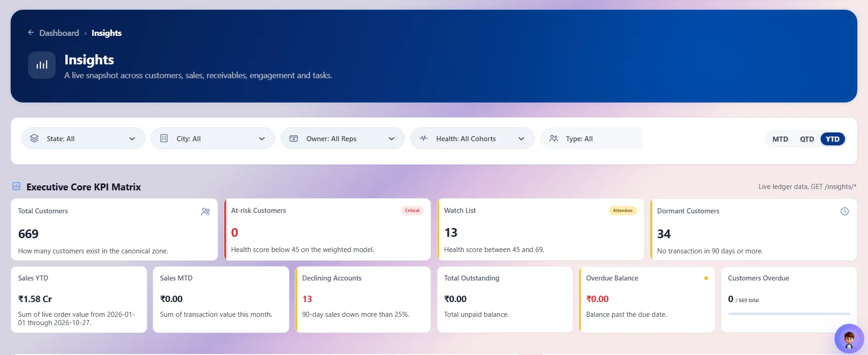Open the Watch List card
Viewport: 868px width, 355px height.
(x=540, y=229)
